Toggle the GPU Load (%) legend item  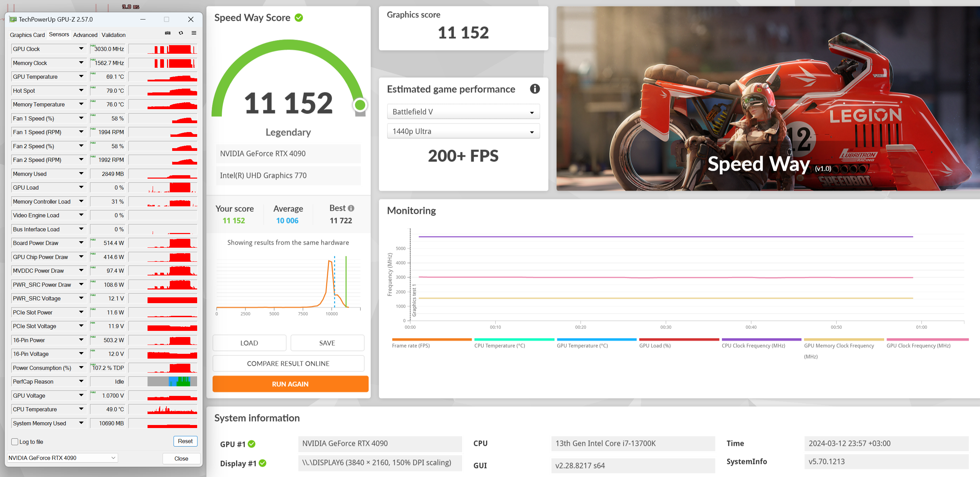654,345
